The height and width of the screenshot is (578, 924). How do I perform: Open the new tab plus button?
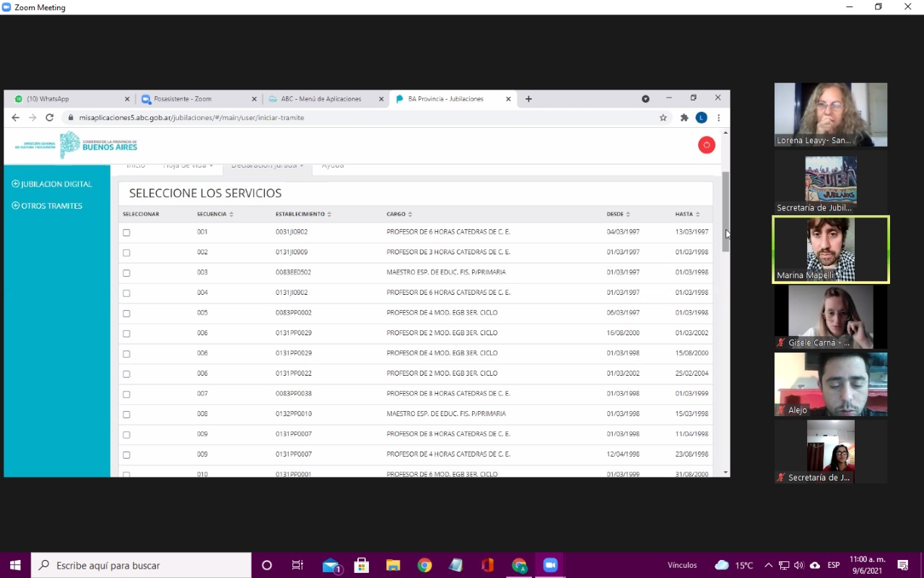528,99
